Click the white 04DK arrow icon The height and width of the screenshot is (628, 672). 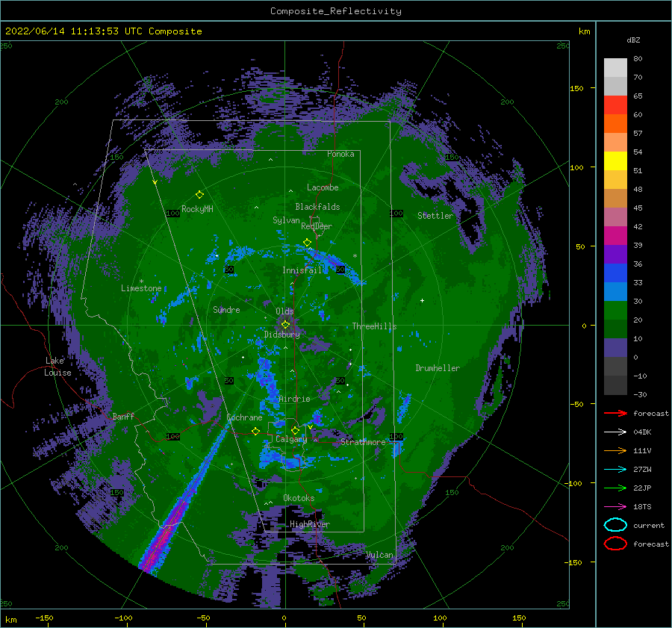click(615, 432)
